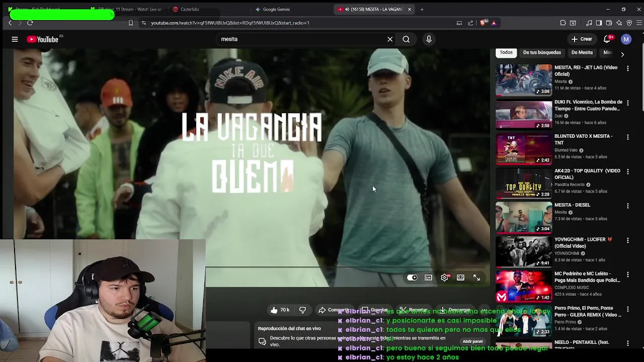Open video player settings gear
The height and width of the screenshot is (362, 644).
pyautogui.click(x=444, y=278)
